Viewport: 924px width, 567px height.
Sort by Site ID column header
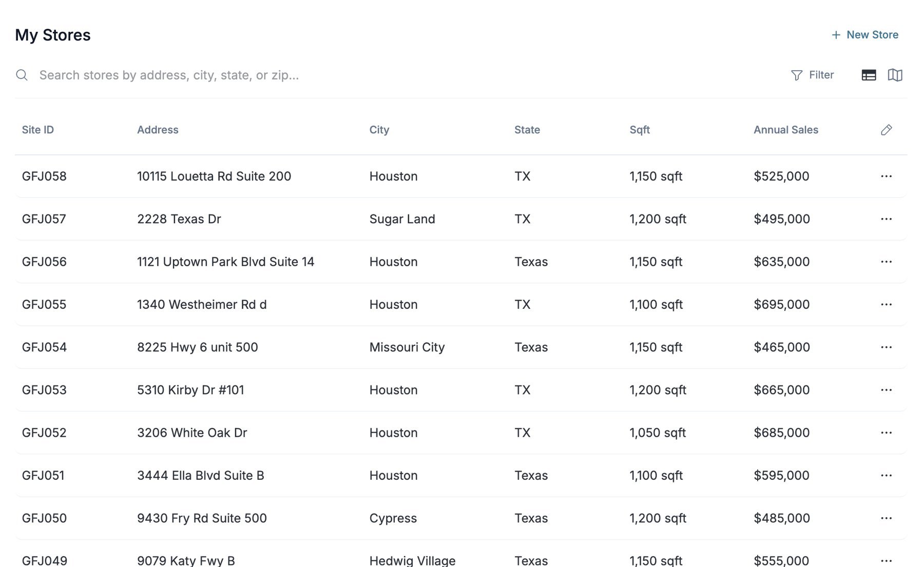[x=38, y=130]
